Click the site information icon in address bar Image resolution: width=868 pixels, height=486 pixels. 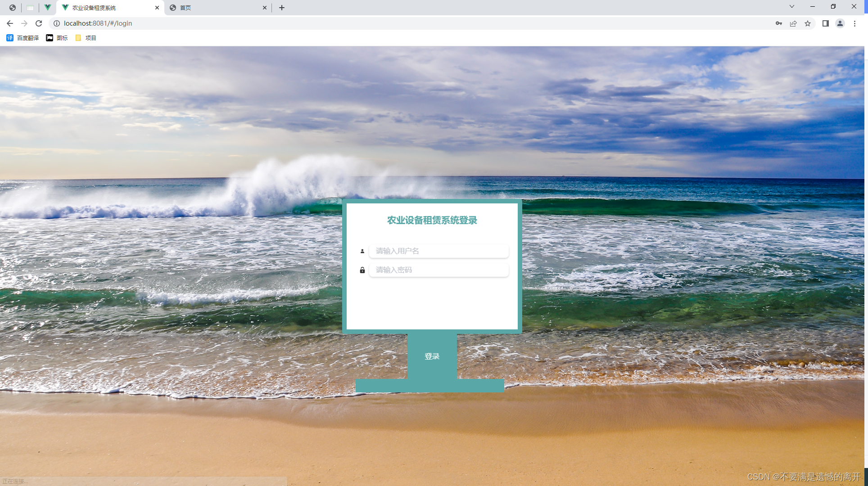pyautogui.click(x=57, y=23)
